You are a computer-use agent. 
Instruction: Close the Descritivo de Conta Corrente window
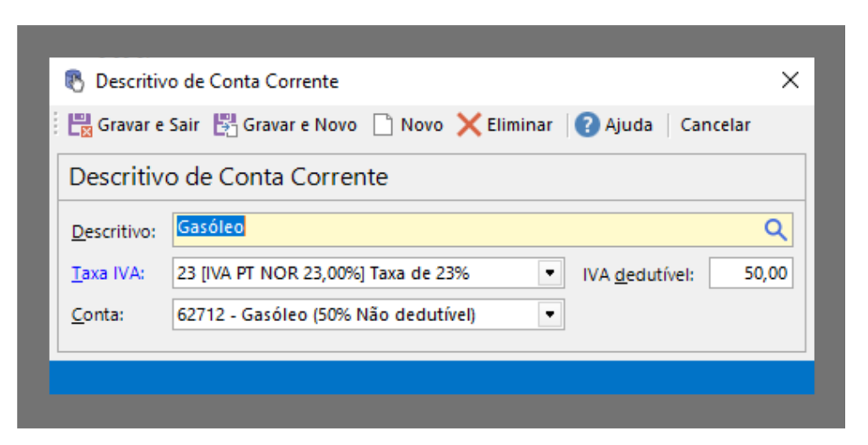click(x=790, y=80)
